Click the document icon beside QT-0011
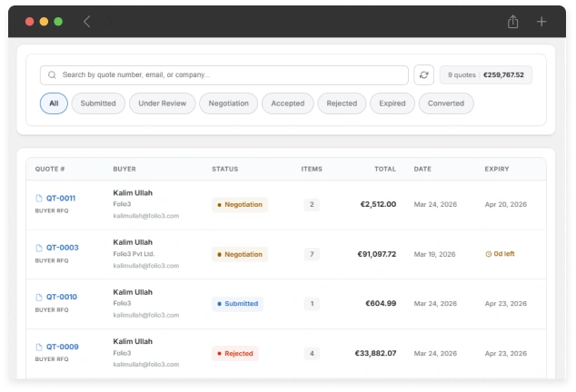 39,198
